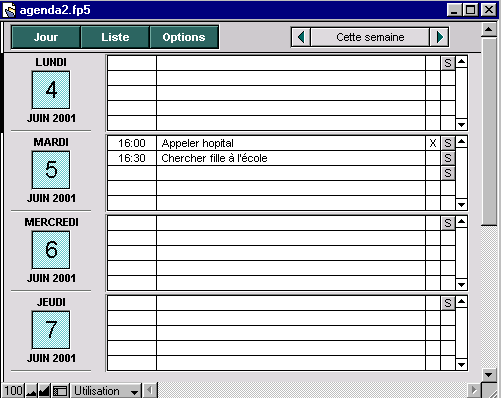This screenshot has height=398, width=501.
Task: Click the zoom in mountain icon
Action: click(x=44, y=391)
